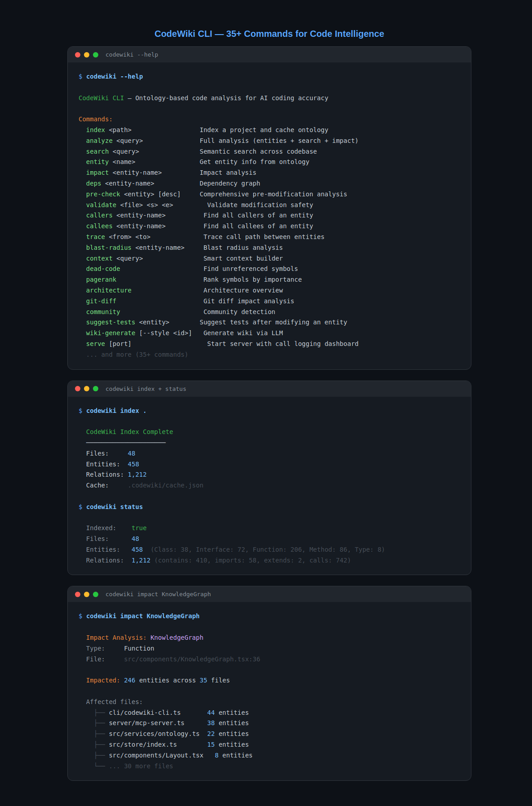
Task: Click the 'cli/codewiki-cli.ts' file row
Action: click(x=171, y=713)
